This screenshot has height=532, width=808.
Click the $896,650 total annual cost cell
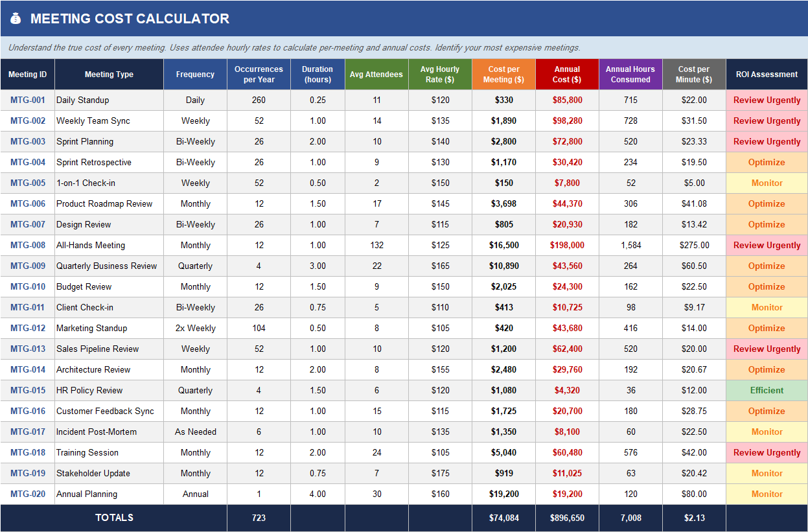point(566,518)
